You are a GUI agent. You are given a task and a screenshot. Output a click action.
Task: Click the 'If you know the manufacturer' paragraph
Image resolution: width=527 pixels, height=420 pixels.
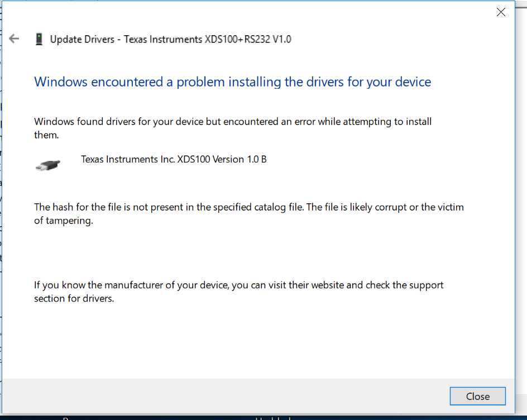238,292
